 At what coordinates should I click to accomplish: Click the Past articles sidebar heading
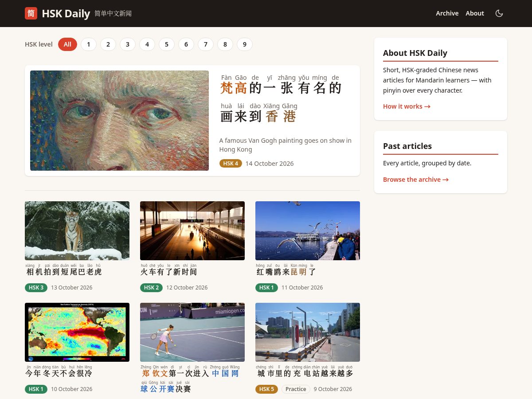pyautogui.click(x=407, y=146)
